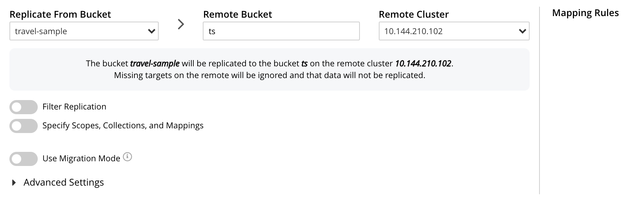Click the Specify Scopes, Collections, and Mappings label
The image size is (644, 206).
click(123, 126)
